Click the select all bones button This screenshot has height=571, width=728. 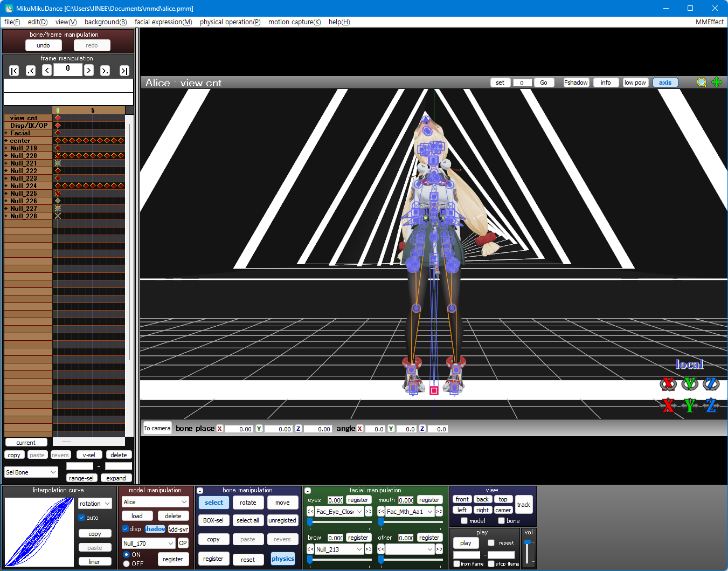248,520
